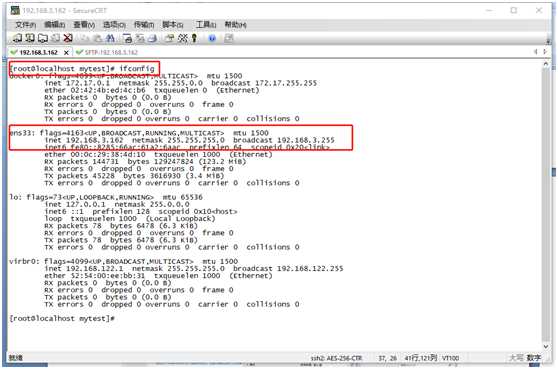
Task: Click the terminal scrollbar up arrow
Action: pos(546,64)
